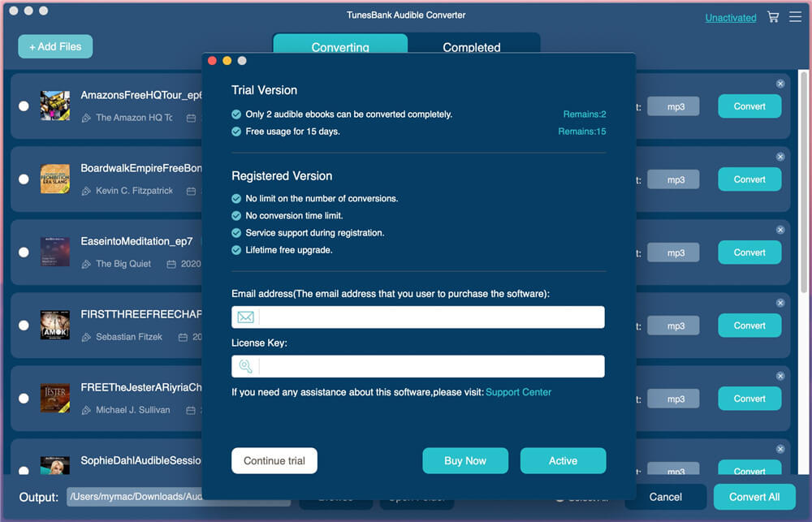812x522 pixels.
Task: Open the Support Center link
Action: pos(518,392)
